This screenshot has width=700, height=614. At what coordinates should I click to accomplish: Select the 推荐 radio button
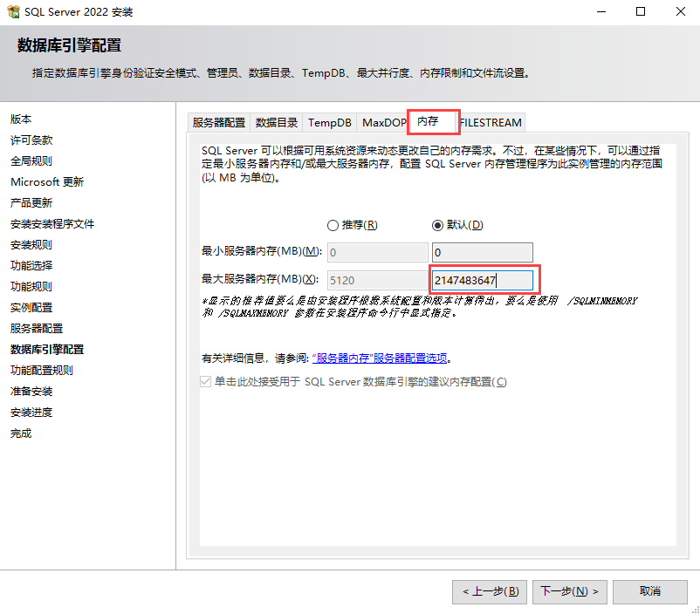[x=333, y=225]
